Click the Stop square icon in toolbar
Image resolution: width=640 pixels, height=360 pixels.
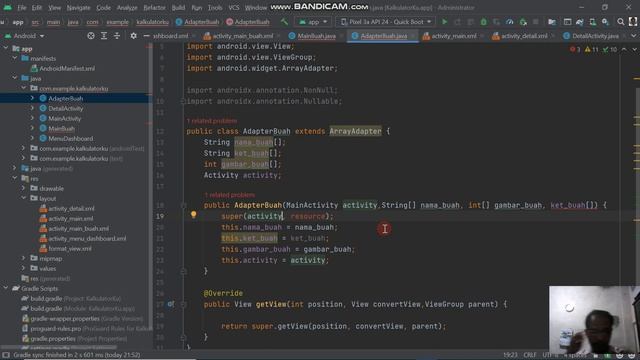click(536, 22)
